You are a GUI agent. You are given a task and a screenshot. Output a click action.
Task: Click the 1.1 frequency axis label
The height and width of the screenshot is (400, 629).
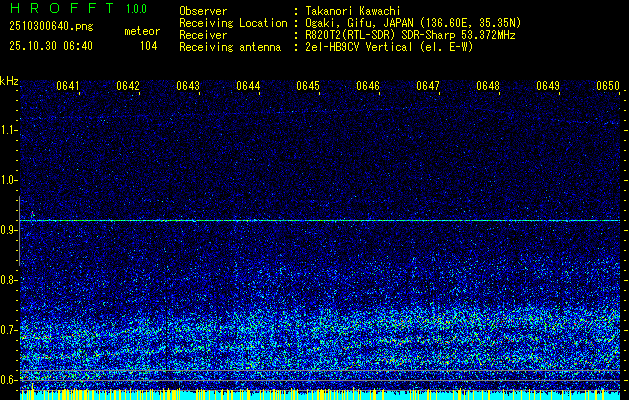(8, 130)
